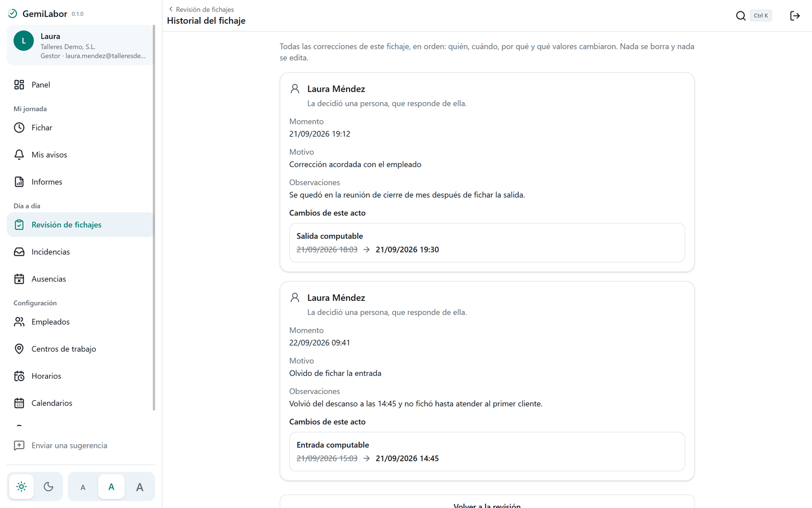Go back to Revisión de fichajes breadcrumb
812x508 pixels.
pyautogui.click(x=201, y=10)
